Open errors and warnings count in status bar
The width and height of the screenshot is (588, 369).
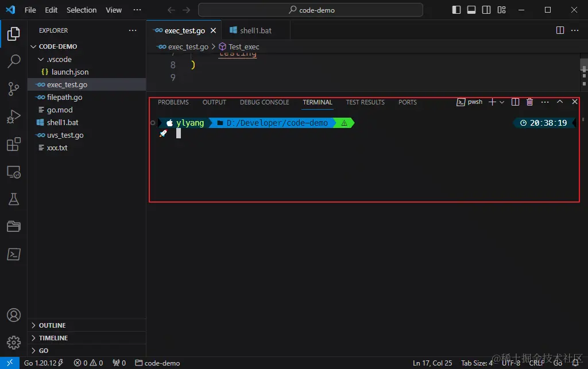(x=88, y=363)
